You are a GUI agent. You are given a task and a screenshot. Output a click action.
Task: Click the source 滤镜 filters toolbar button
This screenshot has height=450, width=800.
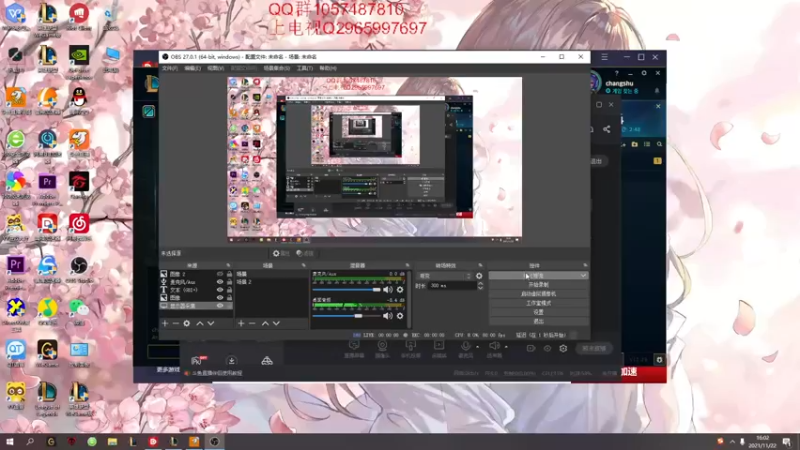point(305,254)
